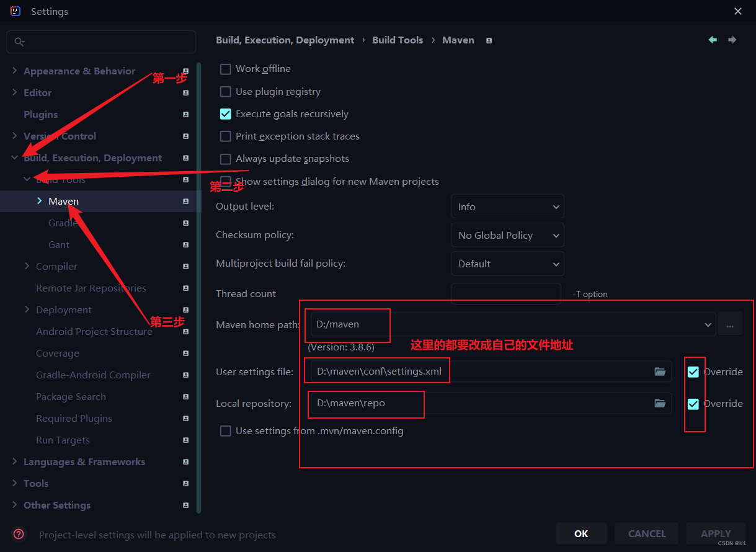The image size is (756, 552).
Task: Click project-level icon on Gant row
Action: click(x=185, y=245)
